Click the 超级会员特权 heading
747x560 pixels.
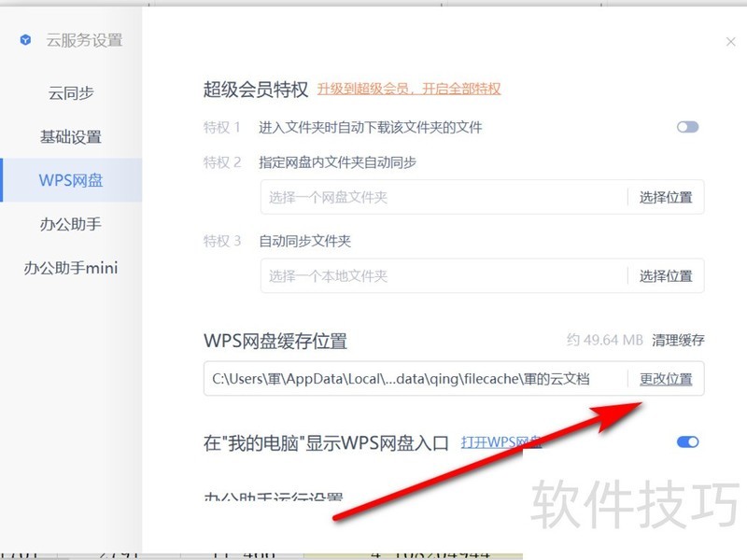(256, 90)
